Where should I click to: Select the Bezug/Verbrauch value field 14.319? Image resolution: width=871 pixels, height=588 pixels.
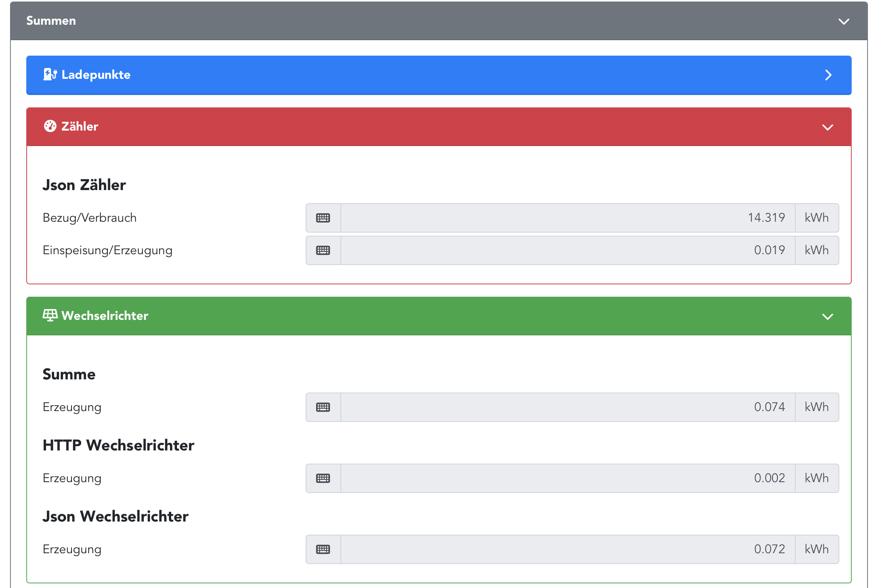(568, 218)
